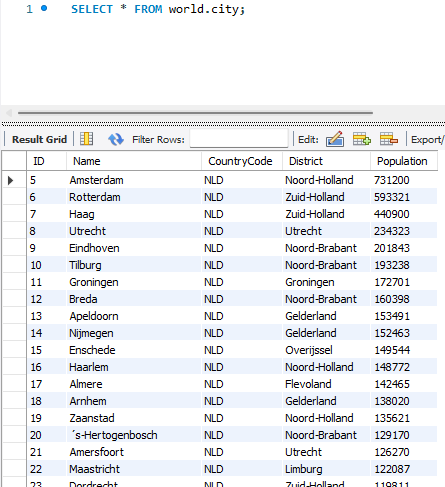Refresh the result grid data
This screenshot has width=445, height=487.
(116, 139)
